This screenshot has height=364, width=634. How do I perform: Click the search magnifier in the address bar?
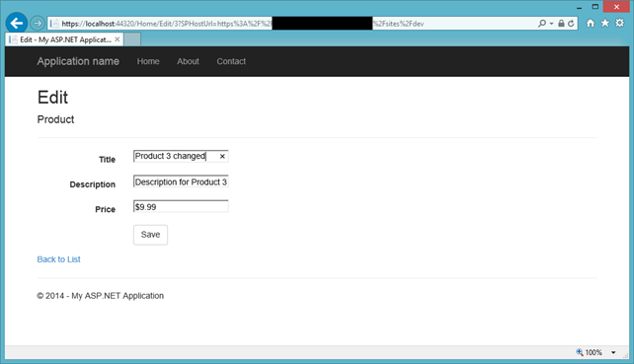[x=542, y=24]
